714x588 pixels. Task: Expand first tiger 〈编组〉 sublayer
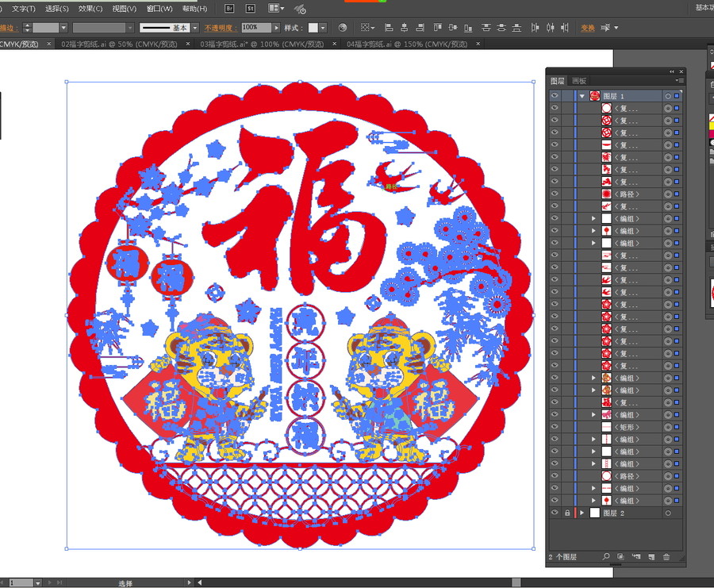pyautogui.click(x=593, y=378)
